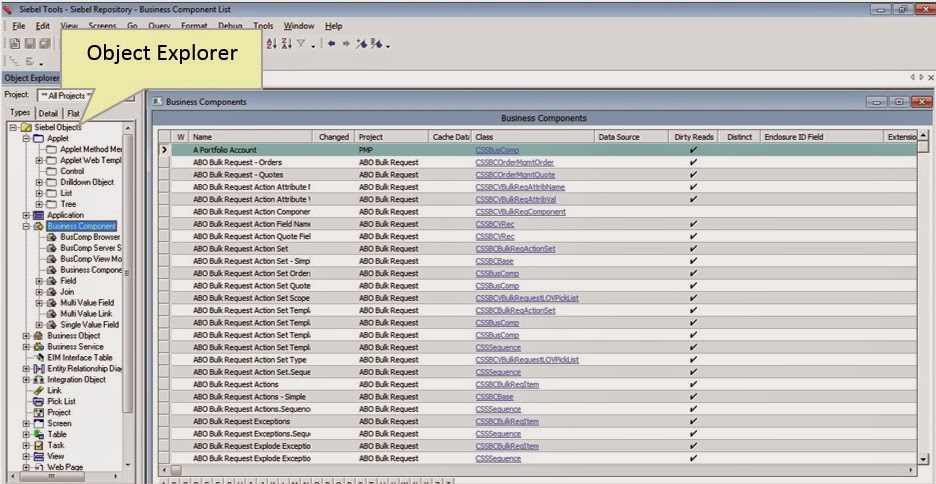Click the Integration Object icon
936x484 pixels.
(38, 379)
